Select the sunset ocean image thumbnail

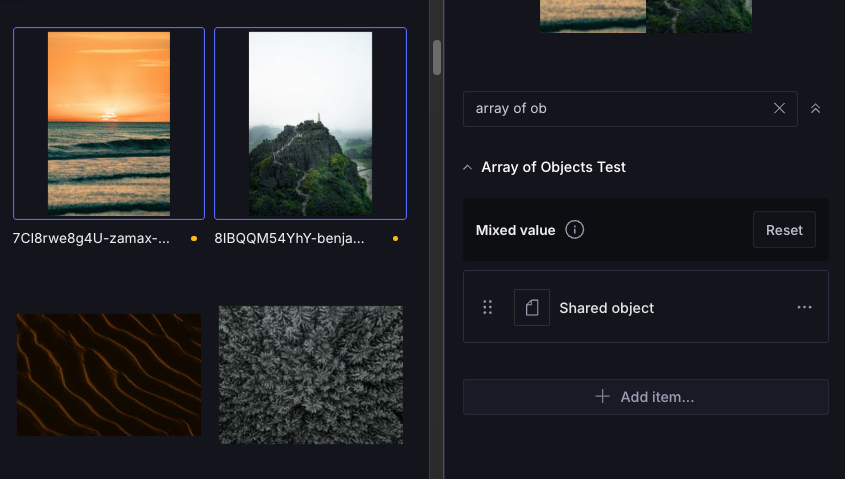[109, 123]
